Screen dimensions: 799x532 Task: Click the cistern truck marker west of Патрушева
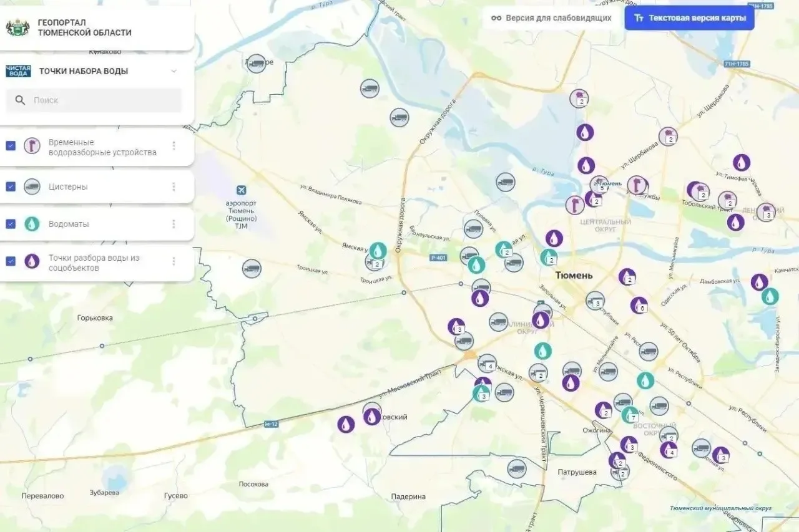point(517,468)
